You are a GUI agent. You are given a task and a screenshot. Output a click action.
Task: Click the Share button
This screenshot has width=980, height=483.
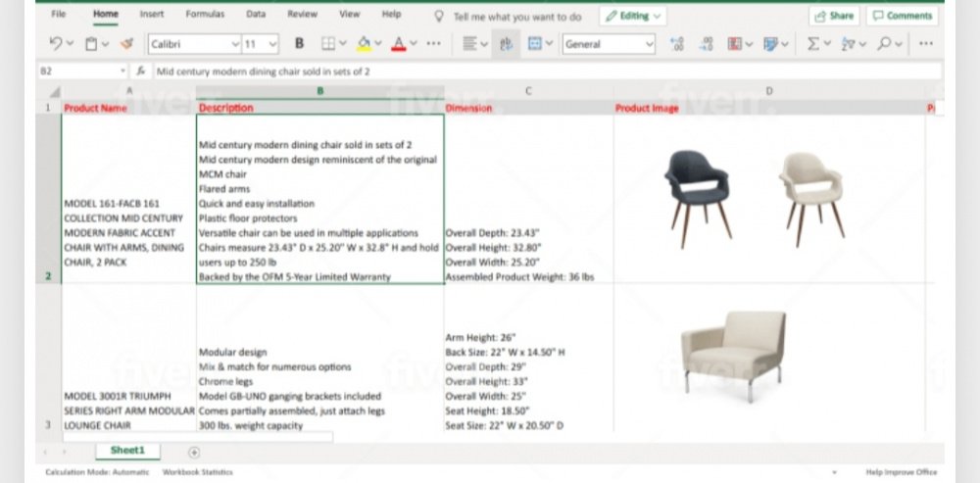[833, 16]
